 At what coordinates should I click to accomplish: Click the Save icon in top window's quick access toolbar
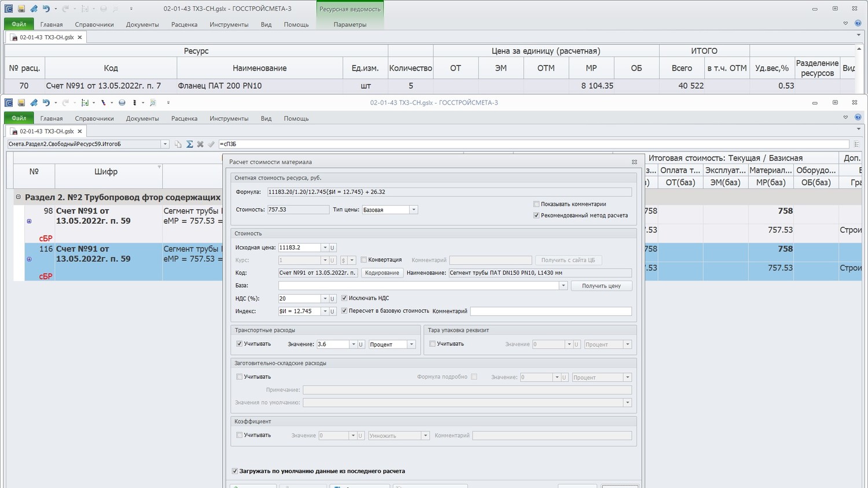tap(21, 9)
